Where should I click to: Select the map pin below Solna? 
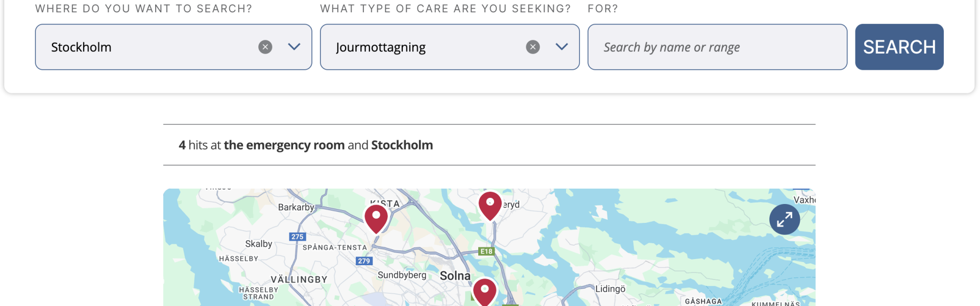pos(484,292)
